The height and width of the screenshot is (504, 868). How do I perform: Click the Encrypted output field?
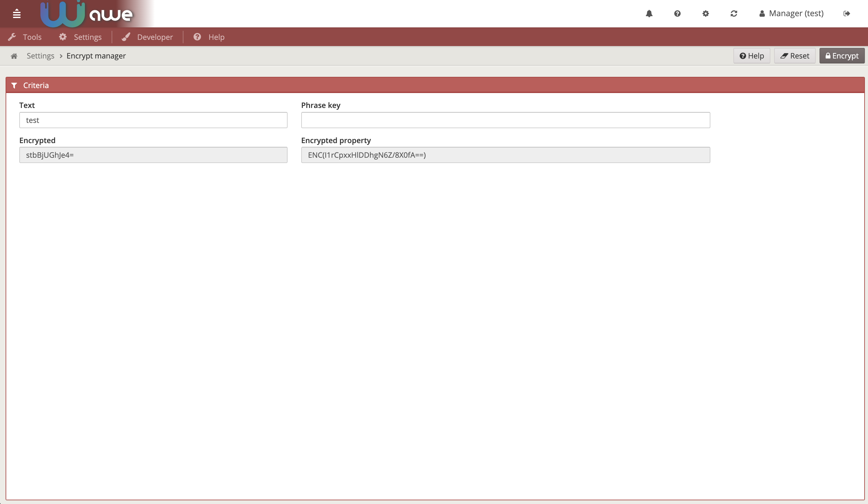click(153, 155)
